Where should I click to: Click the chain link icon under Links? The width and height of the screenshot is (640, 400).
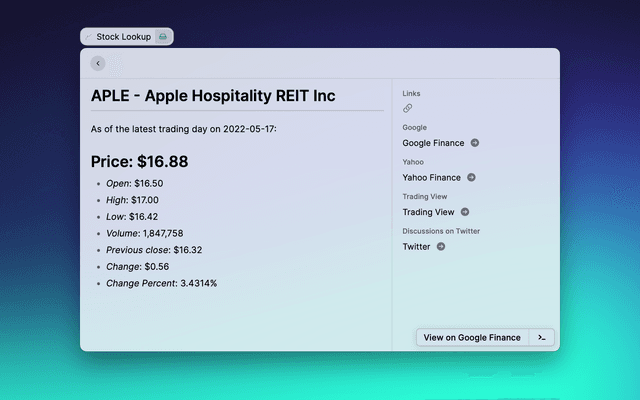click(407, 108)
